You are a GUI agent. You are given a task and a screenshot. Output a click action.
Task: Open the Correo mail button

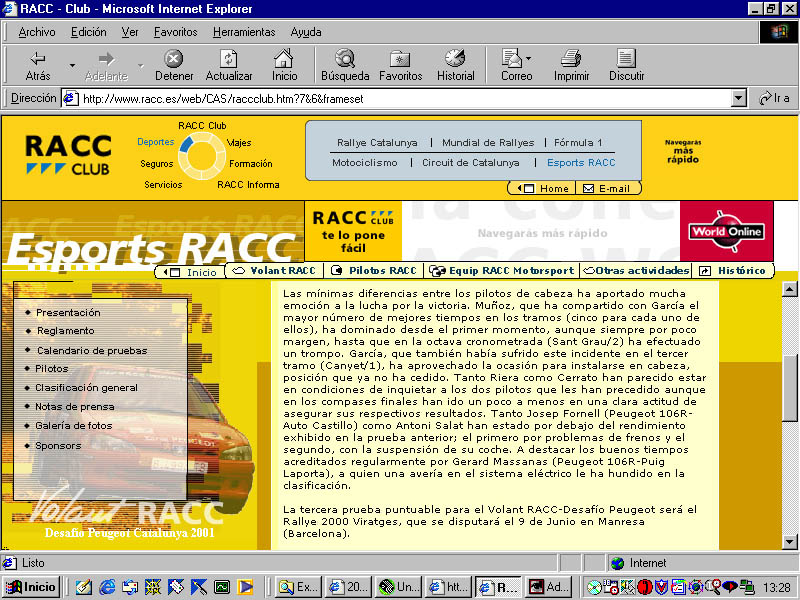click(516, 65)
